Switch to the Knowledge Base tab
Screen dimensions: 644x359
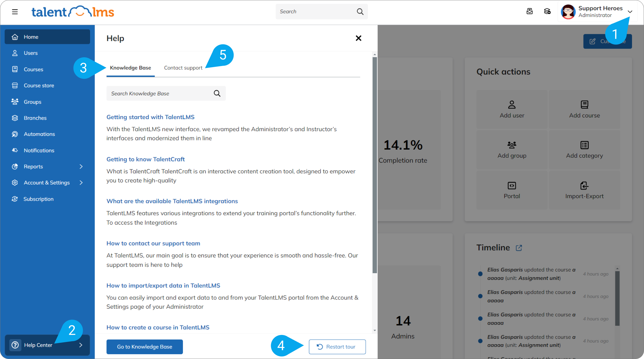pos(130,68)
